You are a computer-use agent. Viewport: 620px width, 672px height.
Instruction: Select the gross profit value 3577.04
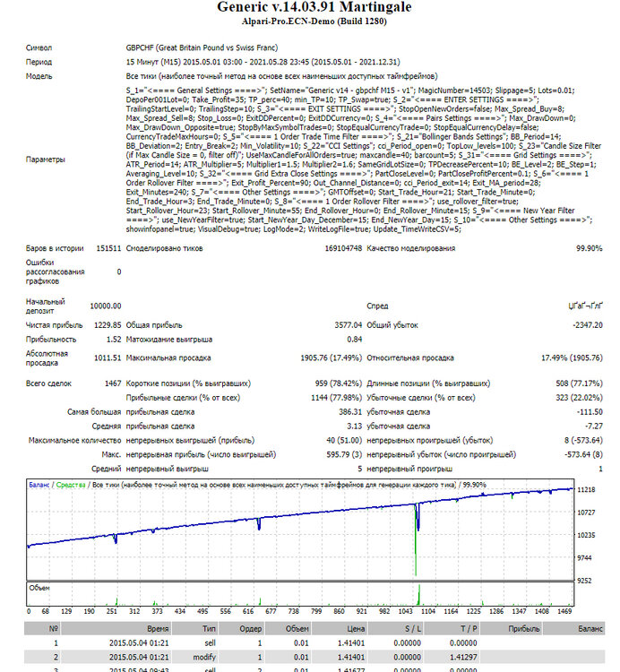pos(349,325)
